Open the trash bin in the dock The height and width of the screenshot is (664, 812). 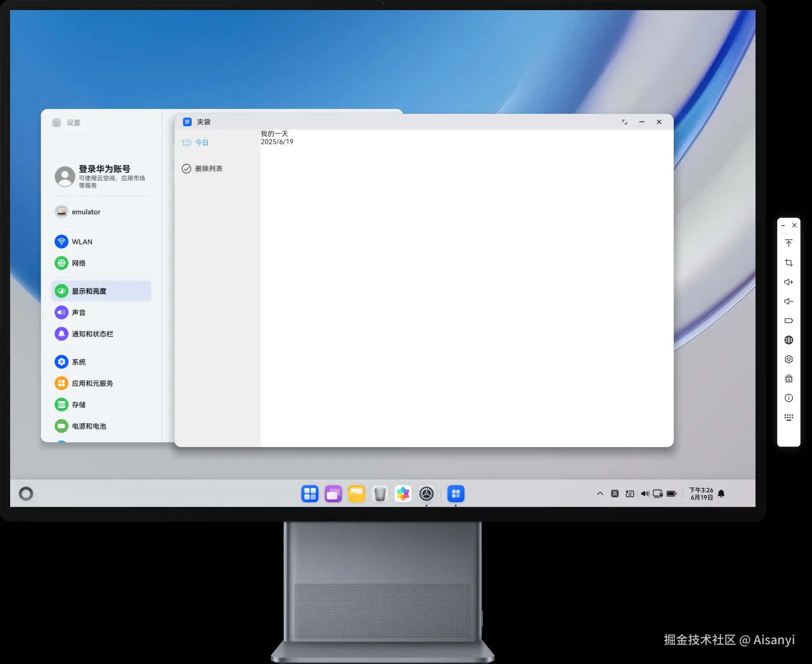pyautogui.click(x=380, y=494)
